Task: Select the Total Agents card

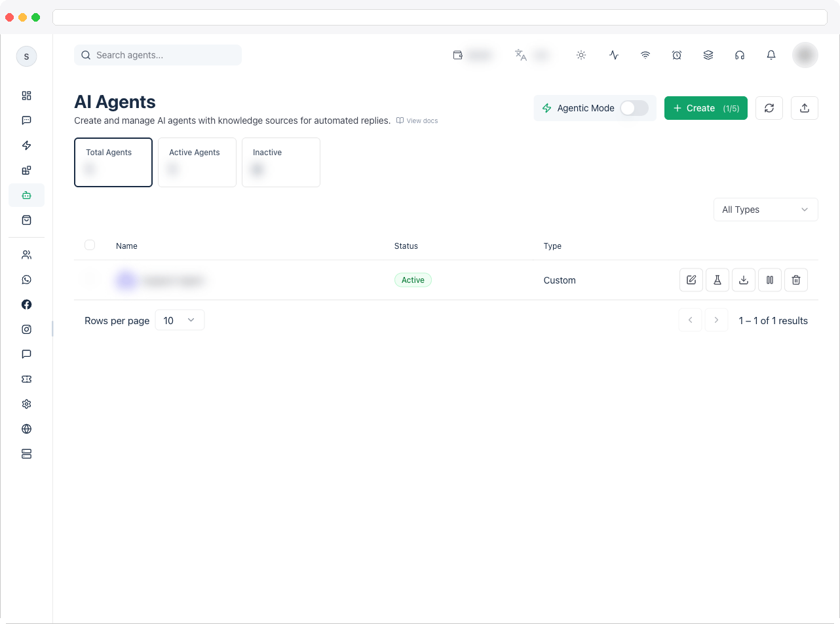Action: click(113, 162)
